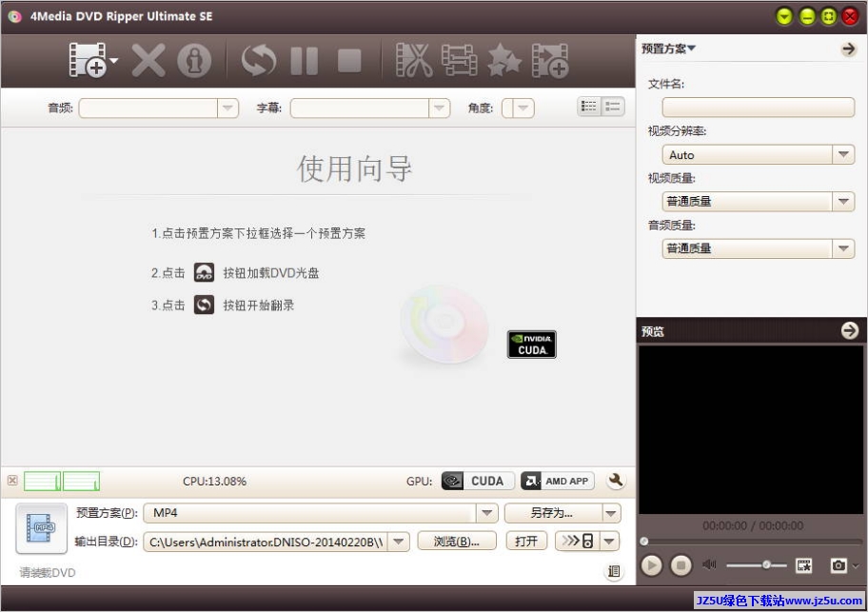Open the 另存为 dropdown arrow
Image resolution: width=868 pixels, height=612 pixels.
coord(611,513)
